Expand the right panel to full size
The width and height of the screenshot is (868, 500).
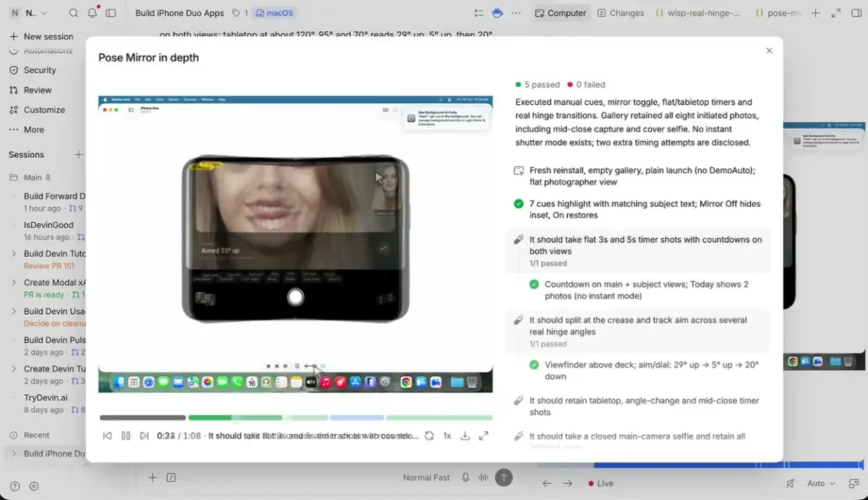click(836, 13)
